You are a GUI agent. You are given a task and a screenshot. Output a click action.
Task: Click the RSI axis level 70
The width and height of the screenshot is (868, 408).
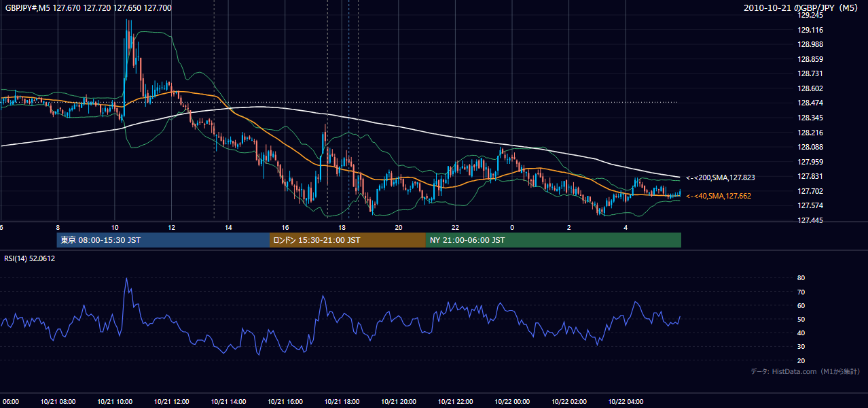coord(801,292)
